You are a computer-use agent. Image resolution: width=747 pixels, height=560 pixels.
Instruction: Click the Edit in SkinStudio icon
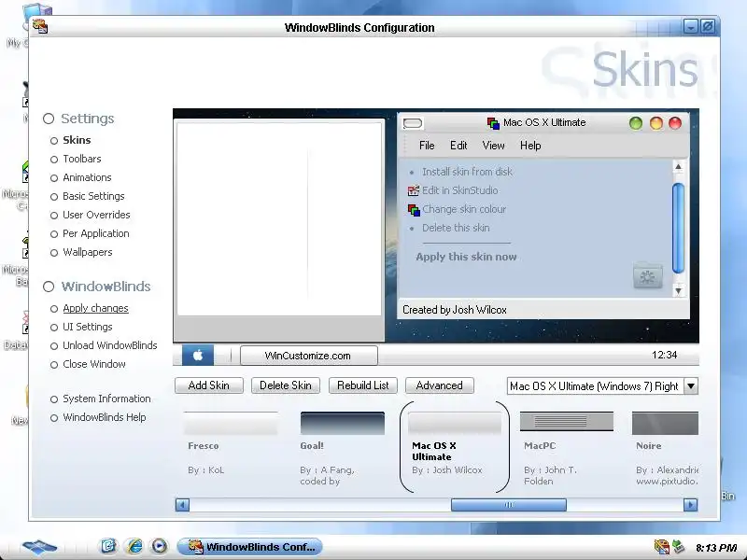413,190
